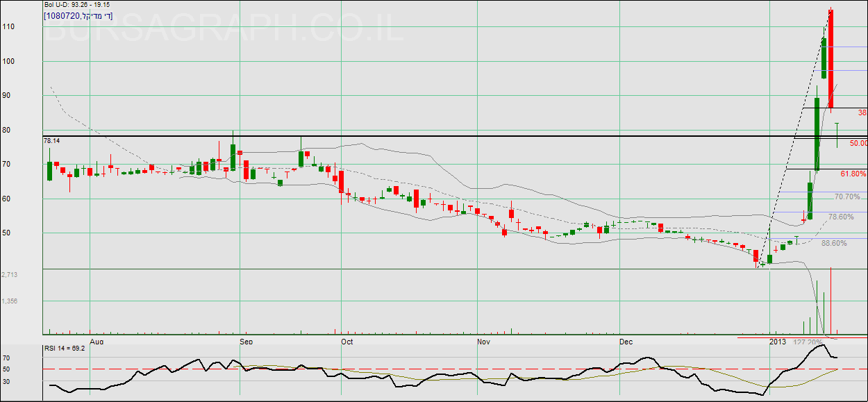The width and height of the screenshot is (868, 402).
Task: Select the 61.80% Fibonacci level label
Action: coord(853,174)
